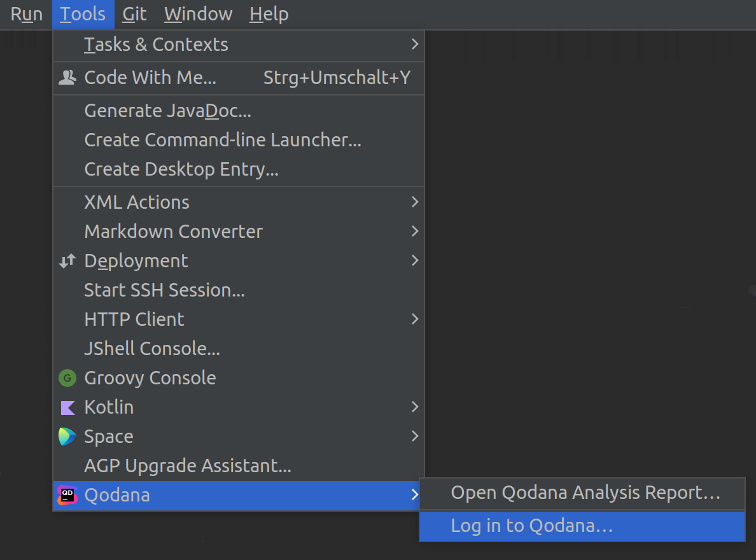Image resolution: width=756 pixels, height=560 pixels.
Task: Open the Run menu
Action: [x=27, y=14]
